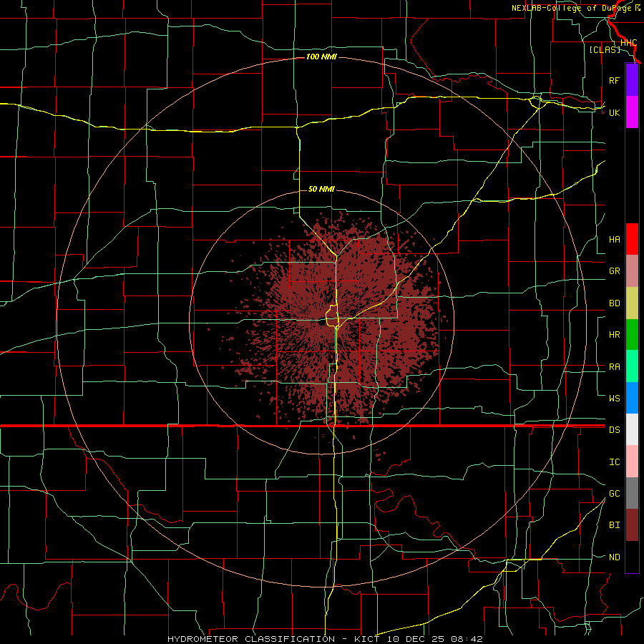Click the BD legend label
Image resolution: width=644 pixels, height=644 pixels.
tap(614, 303)
